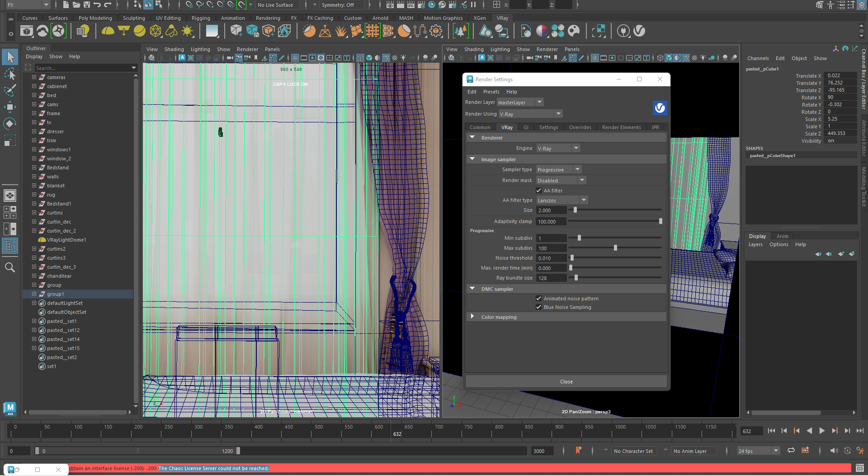868x476 pixels.
Task: Toggle Blue Noise Sampling checkbox
Action: [538, 307]
